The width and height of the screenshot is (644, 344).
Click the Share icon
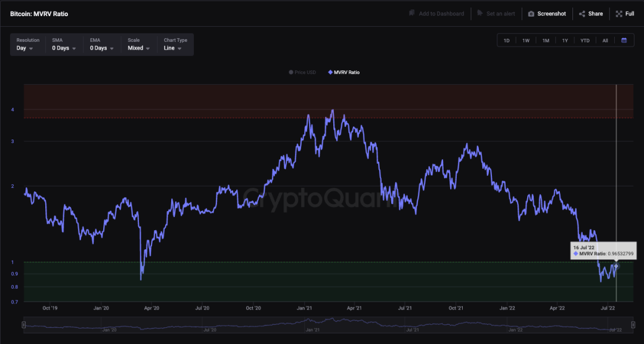click(x=582, y=14)
